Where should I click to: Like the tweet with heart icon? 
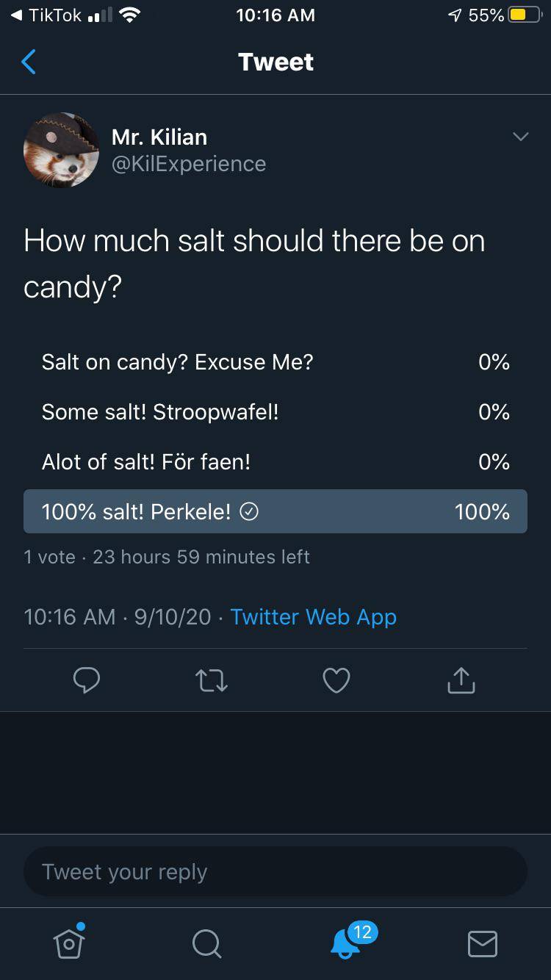336,680
